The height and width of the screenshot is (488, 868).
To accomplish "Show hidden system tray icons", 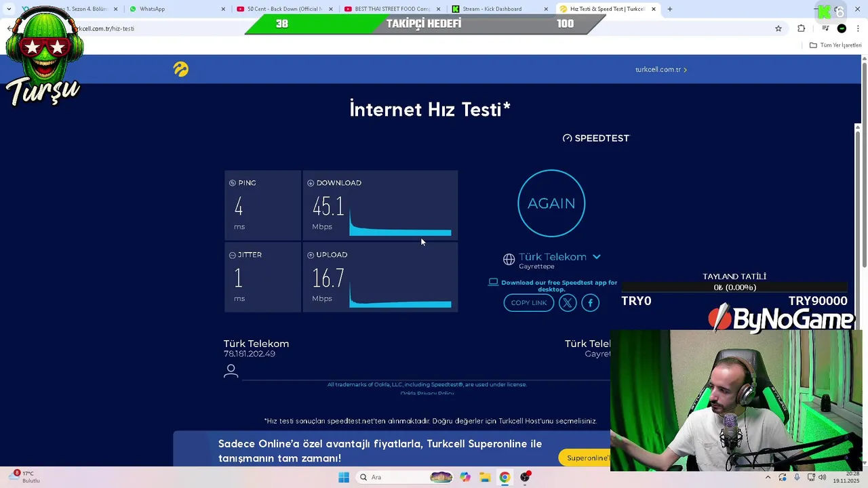I will [x=768, y=477].
